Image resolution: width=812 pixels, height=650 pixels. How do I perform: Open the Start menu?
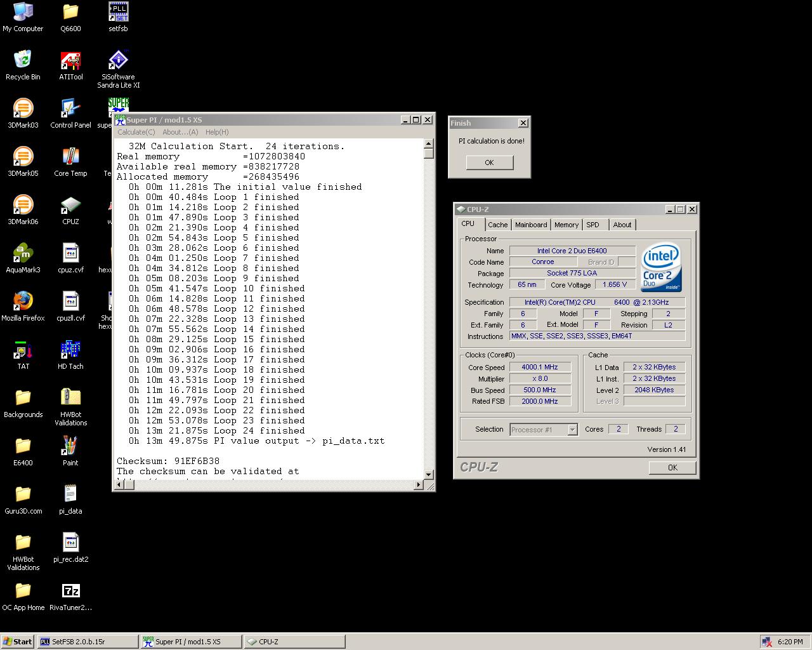17,642
